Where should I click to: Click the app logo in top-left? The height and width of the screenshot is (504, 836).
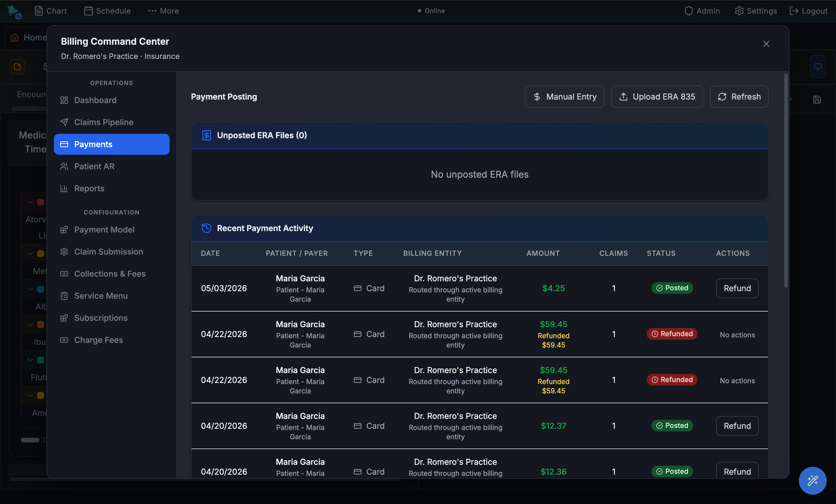tap(14, 12)
